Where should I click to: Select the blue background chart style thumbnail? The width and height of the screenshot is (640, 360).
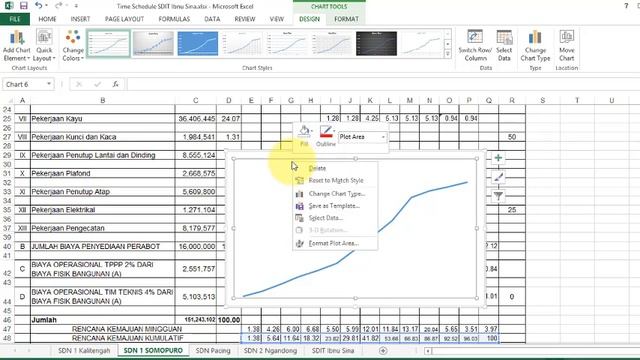click(198, 43)
